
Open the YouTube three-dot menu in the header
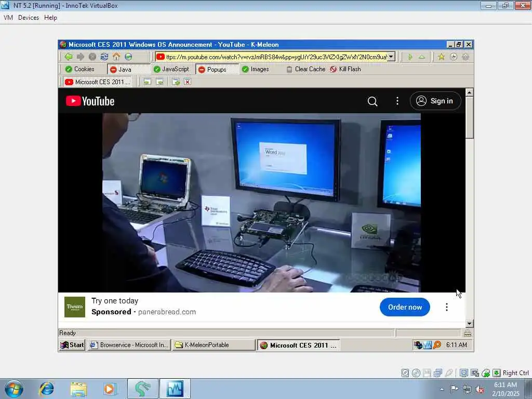[397, 101]
